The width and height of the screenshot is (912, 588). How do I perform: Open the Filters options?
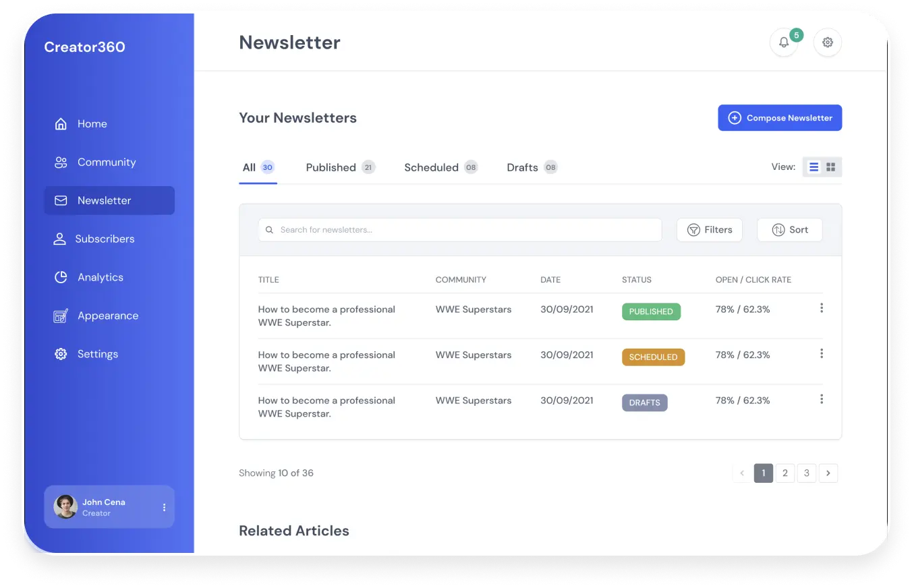[709, 230]
